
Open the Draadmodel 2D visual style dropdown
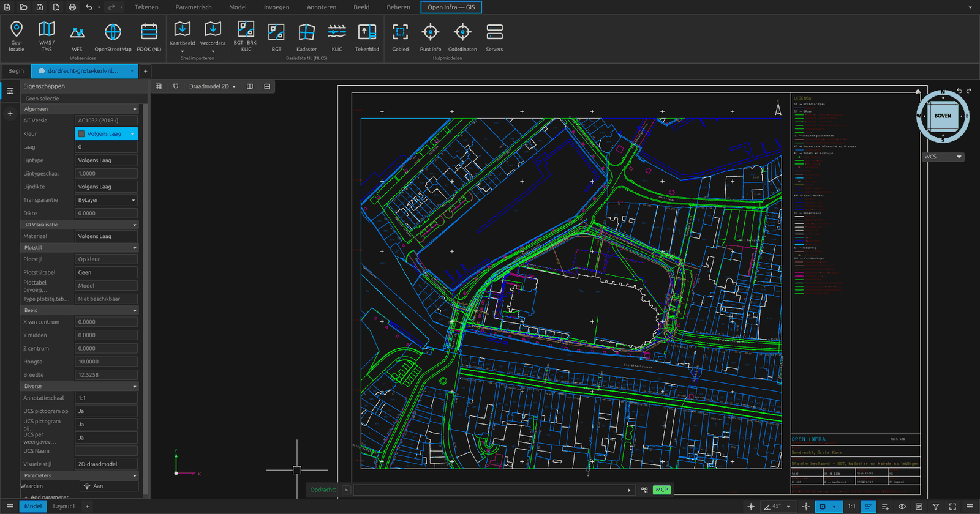(212, 86)
